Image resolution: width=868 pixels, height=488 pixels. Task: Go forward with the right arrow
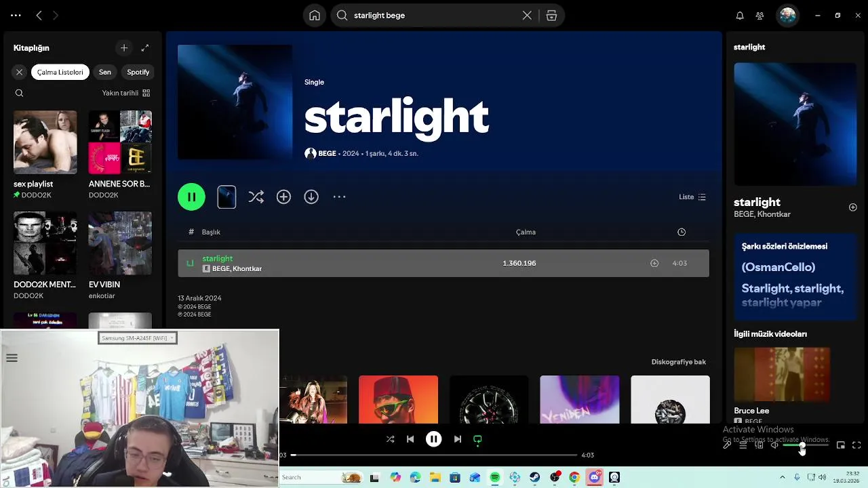[x=56, y=15]
